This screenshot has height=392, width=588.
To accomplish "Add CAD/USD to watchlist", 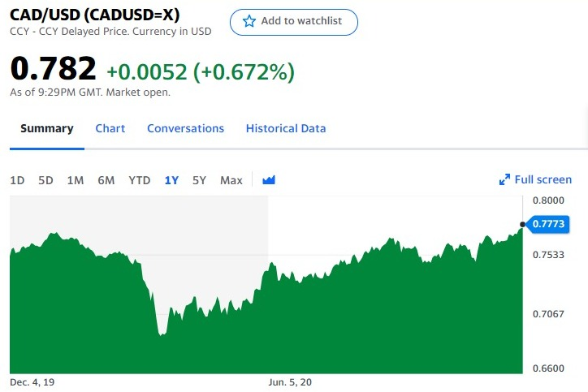I will [x=294, y=22].
